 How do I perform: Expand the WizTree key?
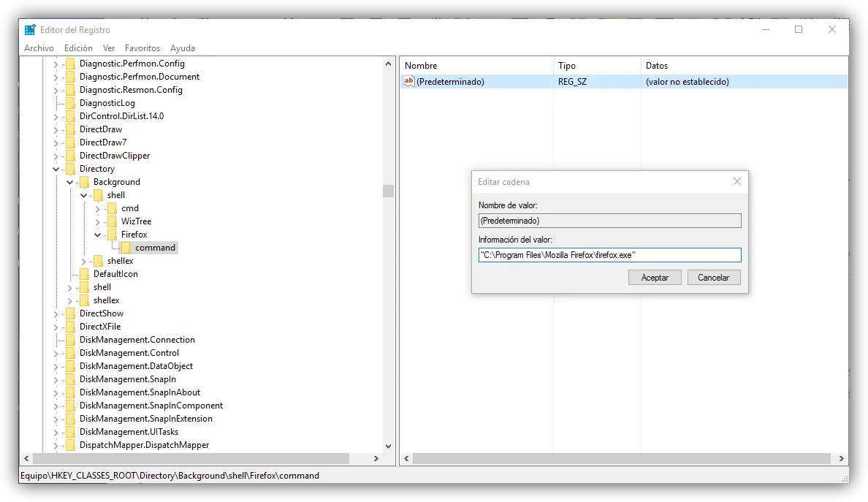[x=97, y=222]
